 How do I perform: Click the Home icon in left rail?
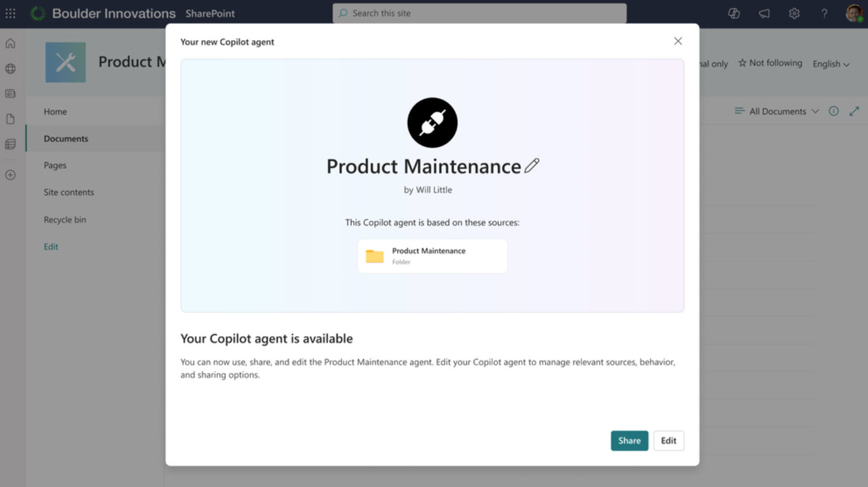click(x=11, y=43)
